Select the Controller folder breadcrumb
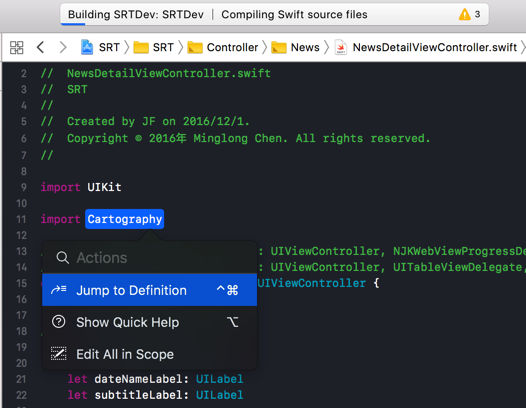This screenshot has height=408, width=526. coord(223,47)
